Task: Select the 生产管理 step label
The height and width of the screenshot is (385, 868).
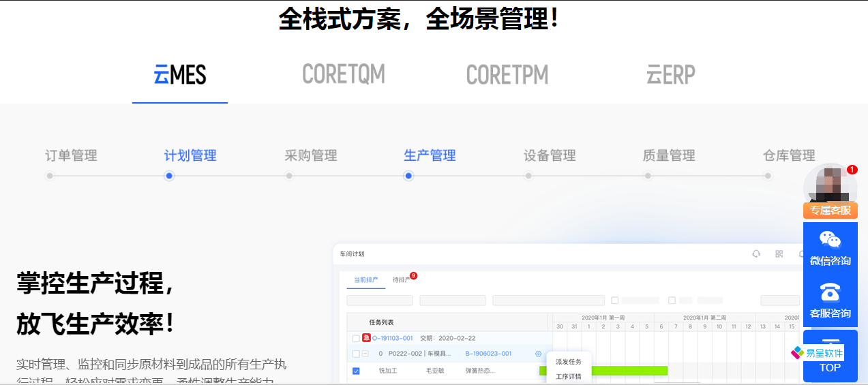Action: click(430, 155)
